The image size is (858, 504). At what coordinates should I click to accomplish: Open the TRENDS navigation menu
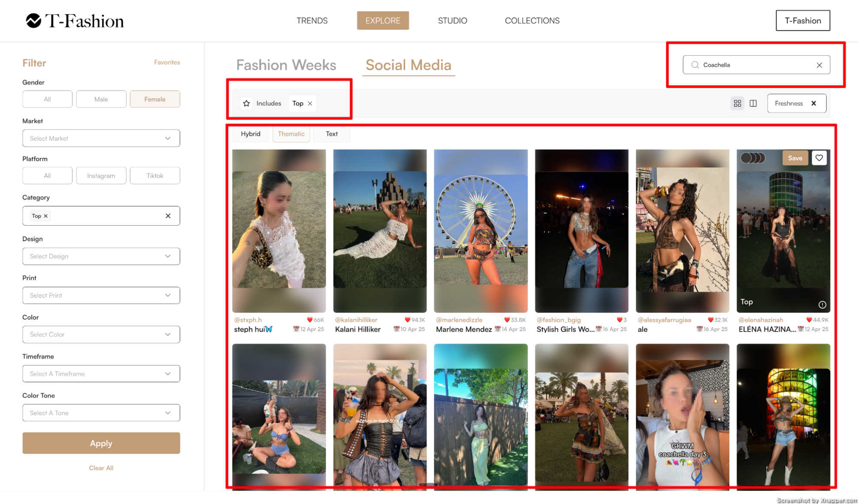(x=312, y=21)
